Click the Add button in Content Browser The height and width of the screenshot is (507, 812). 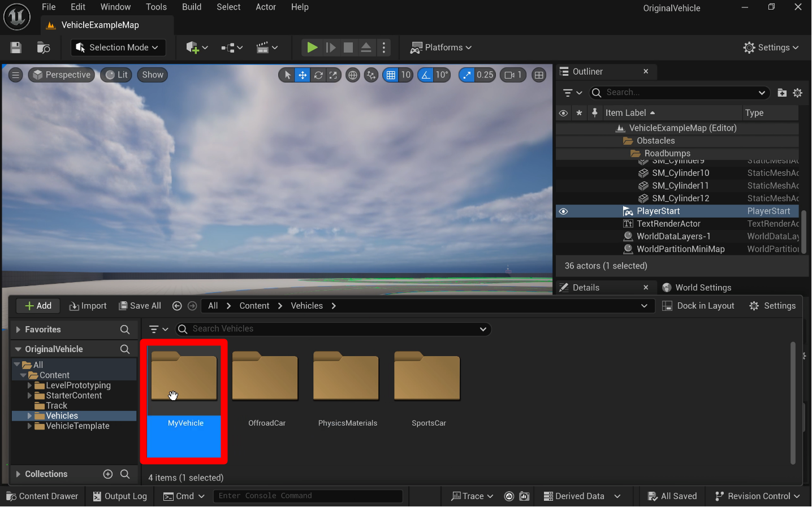pos(38,306)
